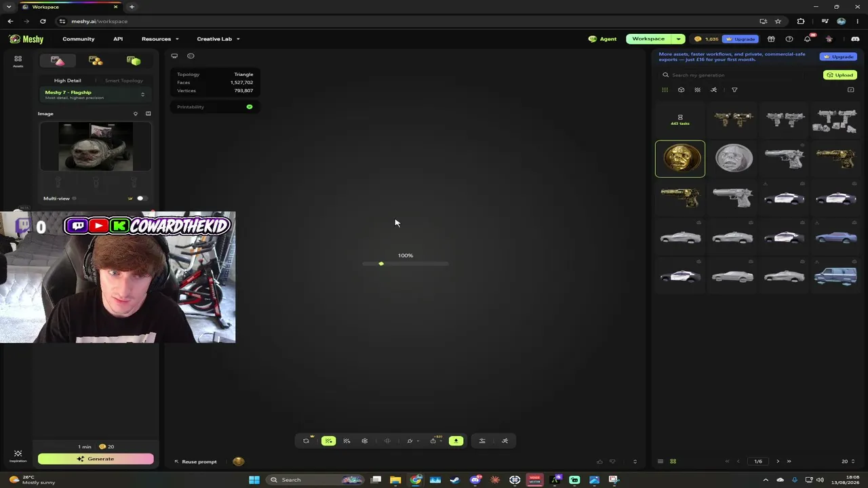Open File Explorer from the taskbar
868x488 pixels.
coord(395,480)
